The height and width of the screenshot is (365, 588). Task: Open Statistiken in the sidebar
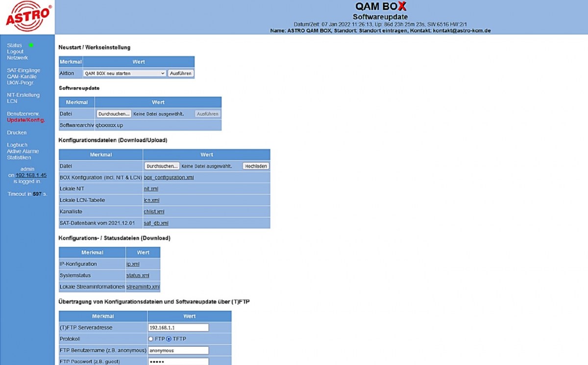point(19,157)
